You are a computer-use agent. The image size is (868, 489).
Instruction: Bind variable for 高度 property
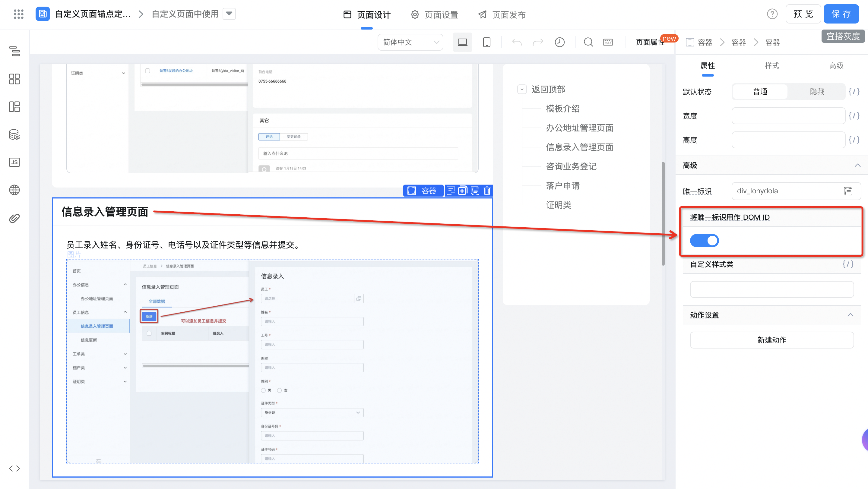[854, 140]
